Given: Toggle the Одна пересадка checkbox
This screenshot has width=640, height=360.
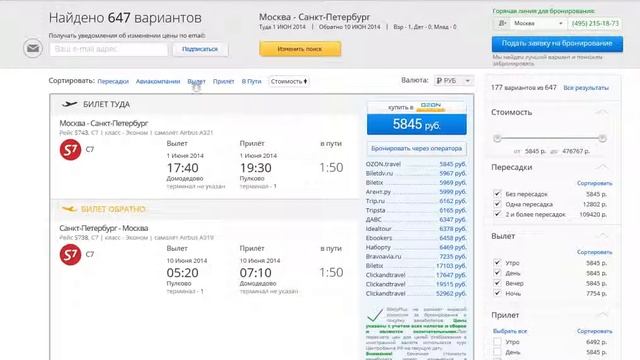Looking at the screenshot, I should 497,204.
